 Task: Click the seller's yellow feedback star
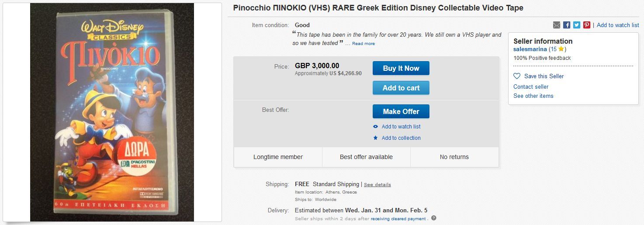pos(561,49)
